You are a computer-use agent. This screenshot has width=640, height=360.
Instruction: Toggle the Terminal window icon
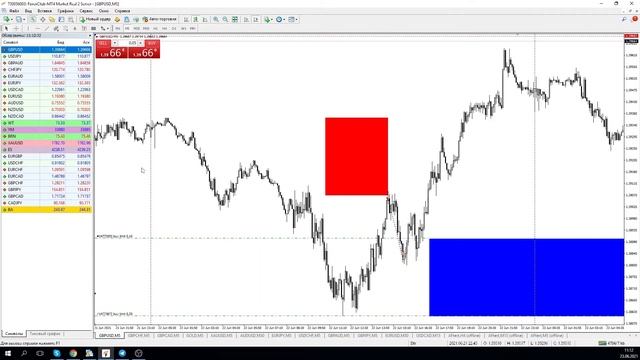(61, 19)
